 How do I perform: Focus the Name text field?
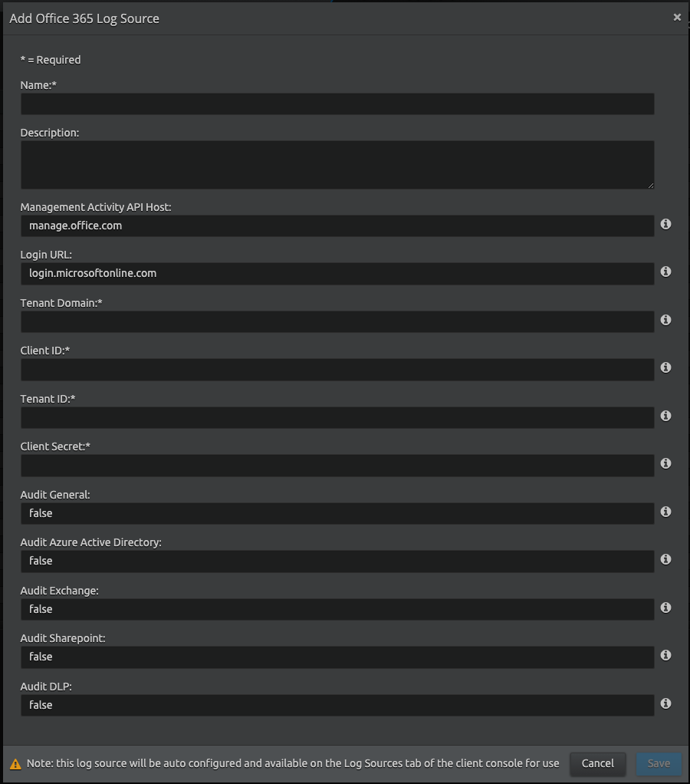[x=337, y=104]
